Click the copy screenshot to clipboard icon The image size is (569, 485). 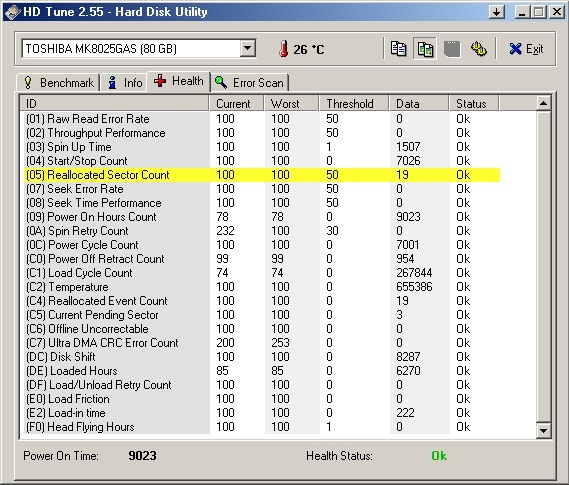[x=425, y=49]
